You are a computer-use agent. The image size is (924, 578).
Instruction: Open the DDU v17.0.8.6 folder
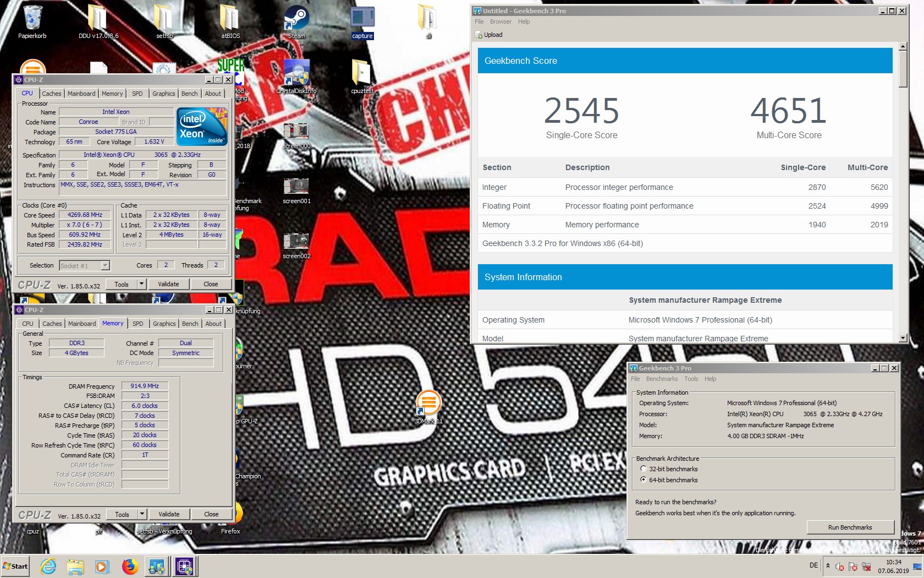(x=98, y=22)
